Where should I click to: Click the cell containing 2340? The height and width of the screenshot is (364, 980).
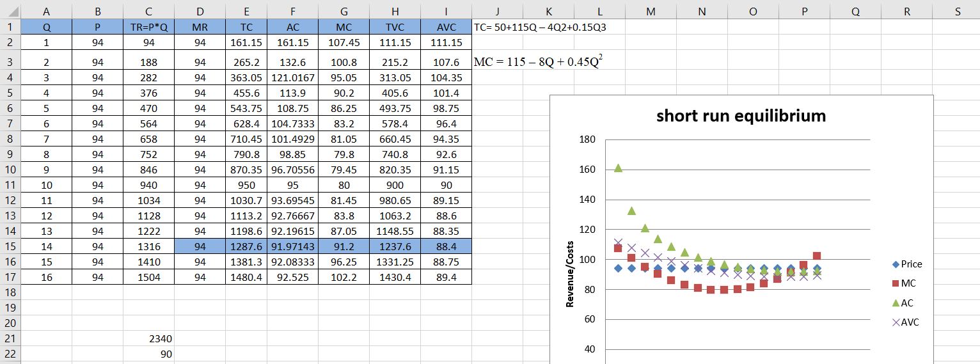[x=148, y=338]
